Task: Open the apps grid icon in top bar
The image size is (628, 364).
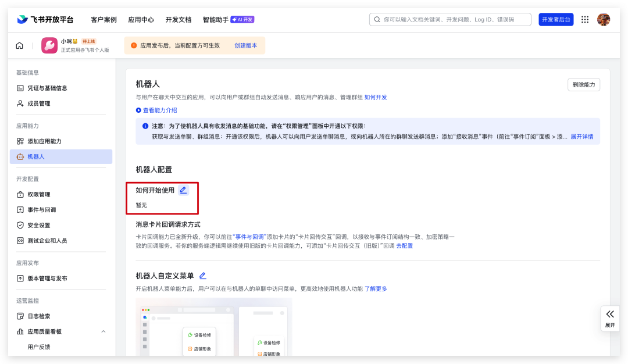Action: (585, 19)
